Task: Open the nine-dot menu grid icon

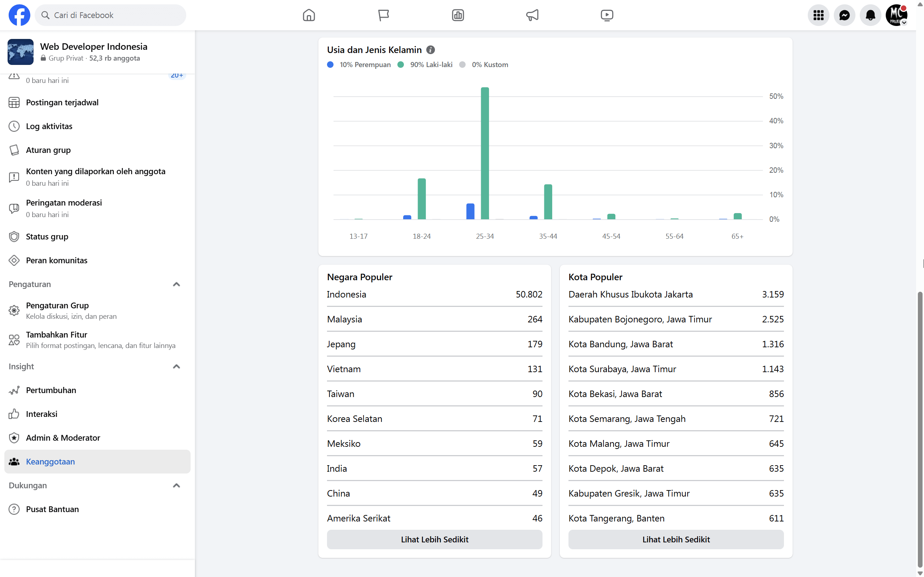Action: (x=818, y=15)
